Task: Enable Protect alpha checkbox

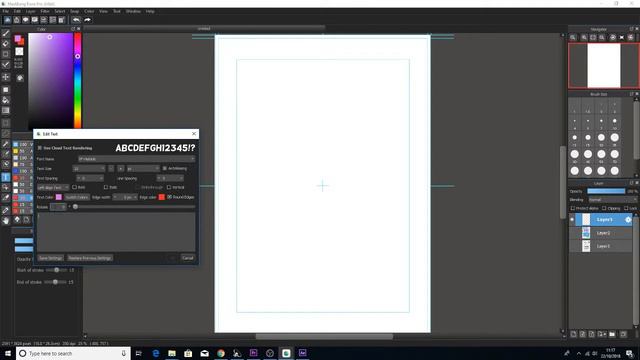Action: coord(573,208)
